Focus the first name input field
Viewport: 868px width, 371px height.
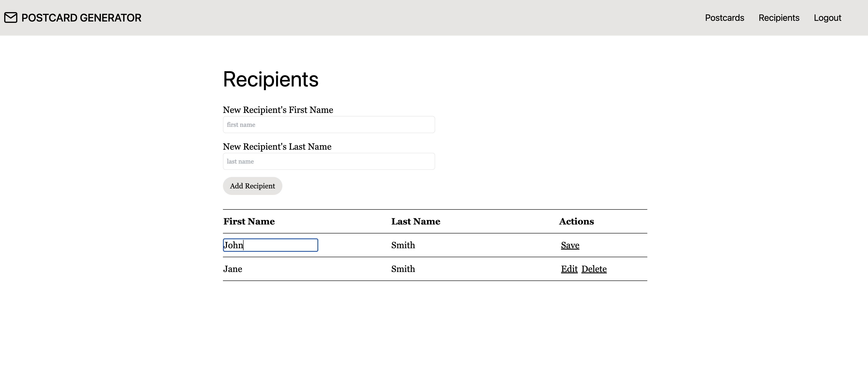click(329, 125)
